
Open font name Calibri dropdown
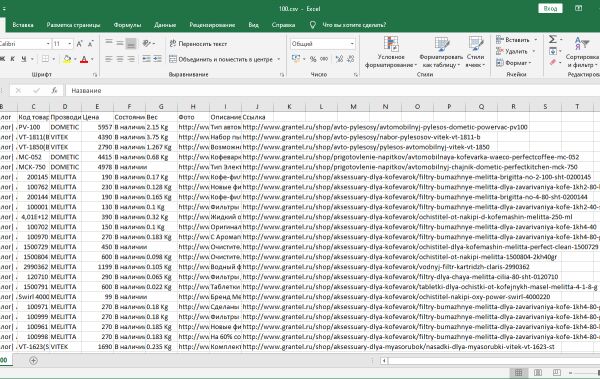(48, 44)
